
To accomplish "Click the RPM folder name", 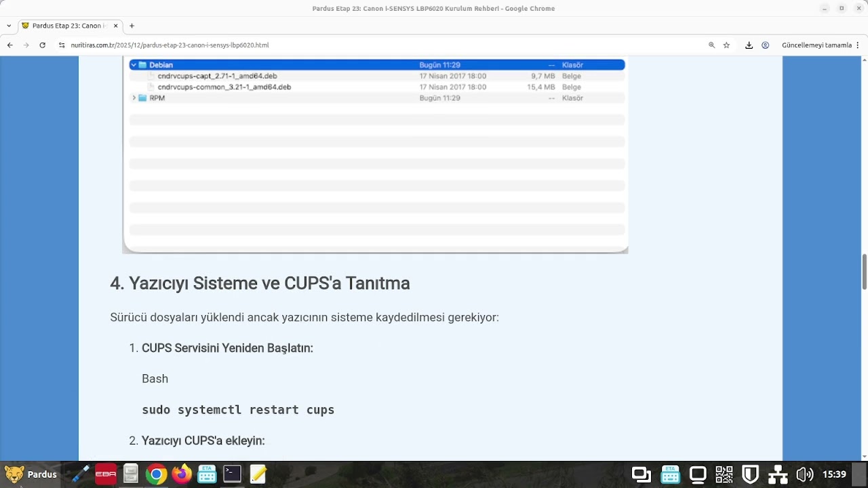I will [x=157, y=98].
